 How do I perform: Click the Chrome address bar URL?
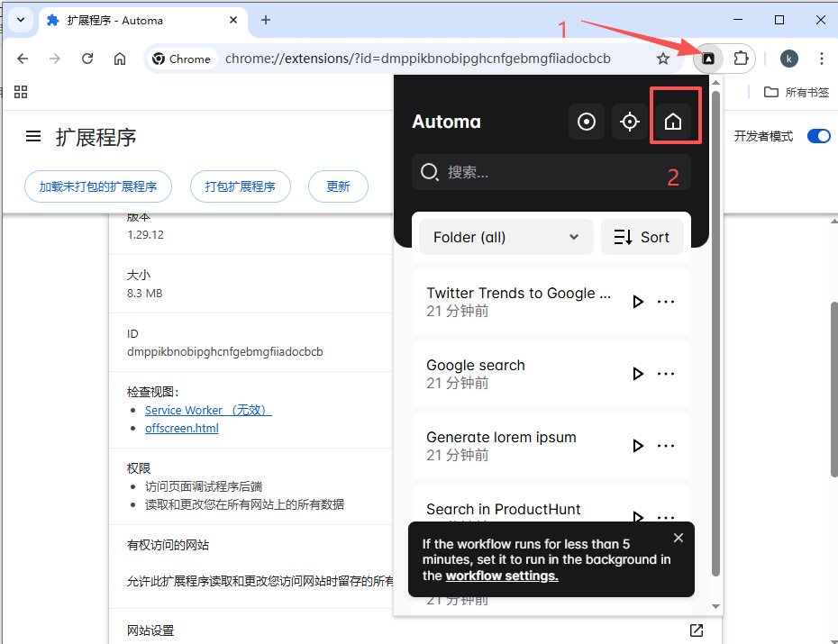pos(417,59)
